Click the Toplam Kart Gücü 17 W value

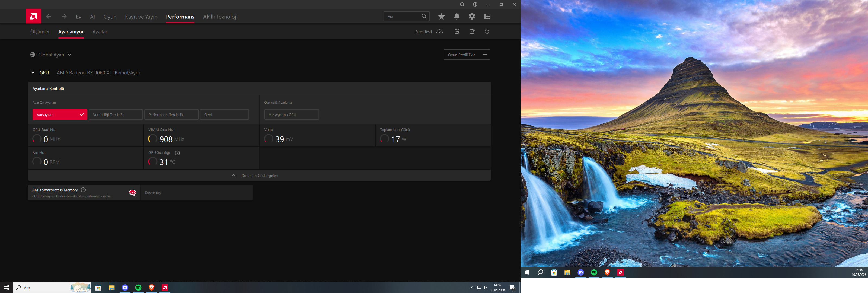tap(399, 139)
